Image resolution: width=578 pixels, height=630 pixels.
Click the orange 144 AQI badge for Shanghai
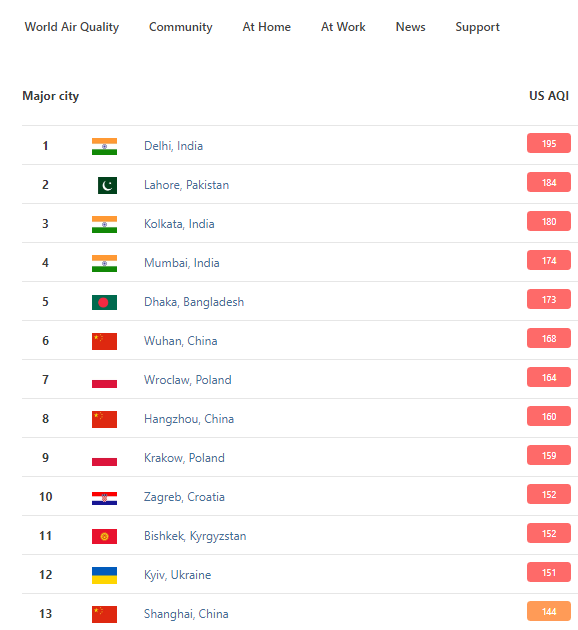click(549, 611)
